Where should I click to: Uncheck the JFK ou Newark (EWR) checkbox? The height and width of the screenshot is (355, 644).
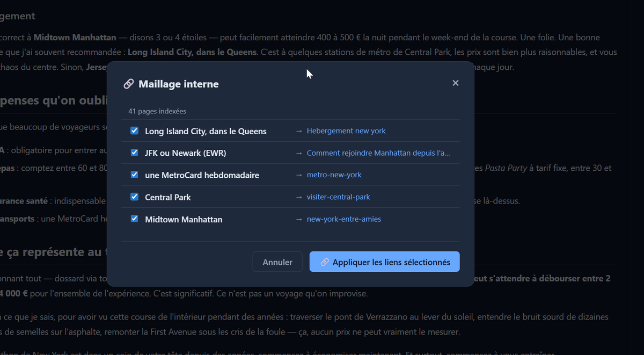tap(135, 153)
